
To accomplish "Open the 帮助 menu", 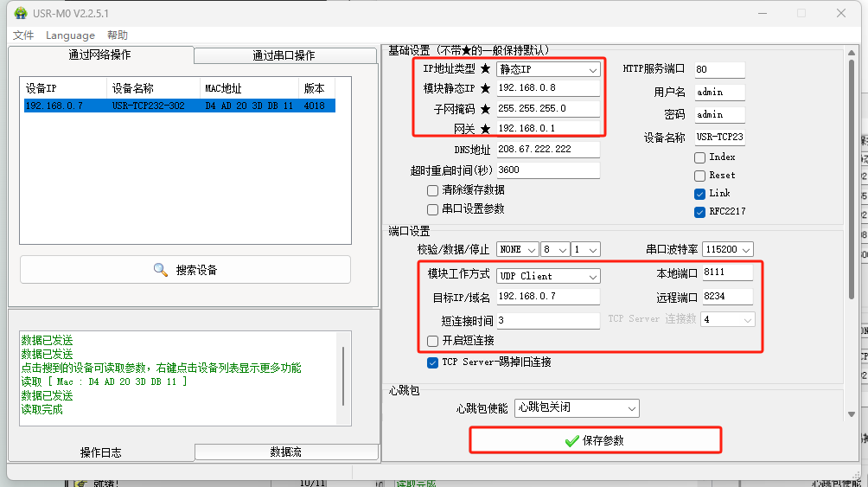I will point(118,35).
